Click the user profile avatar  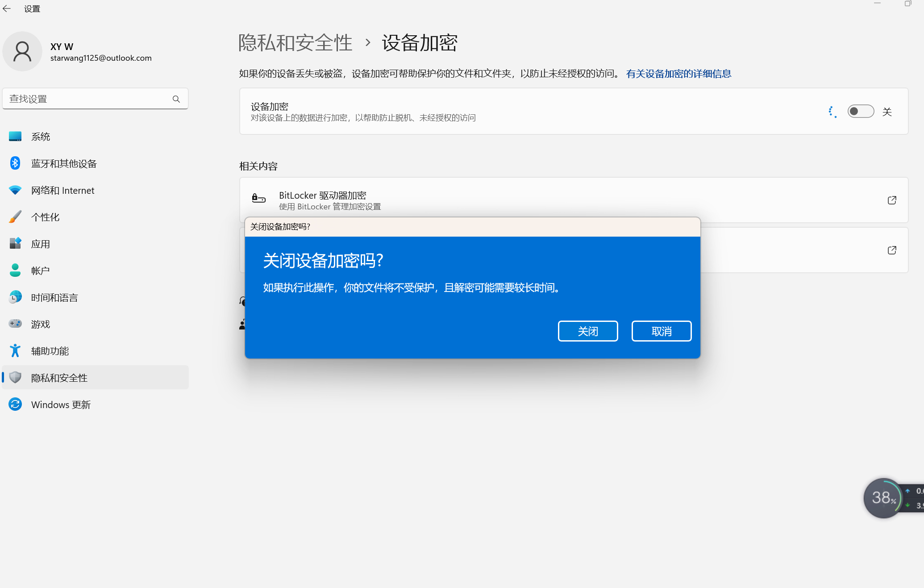[x=22, y=51]
